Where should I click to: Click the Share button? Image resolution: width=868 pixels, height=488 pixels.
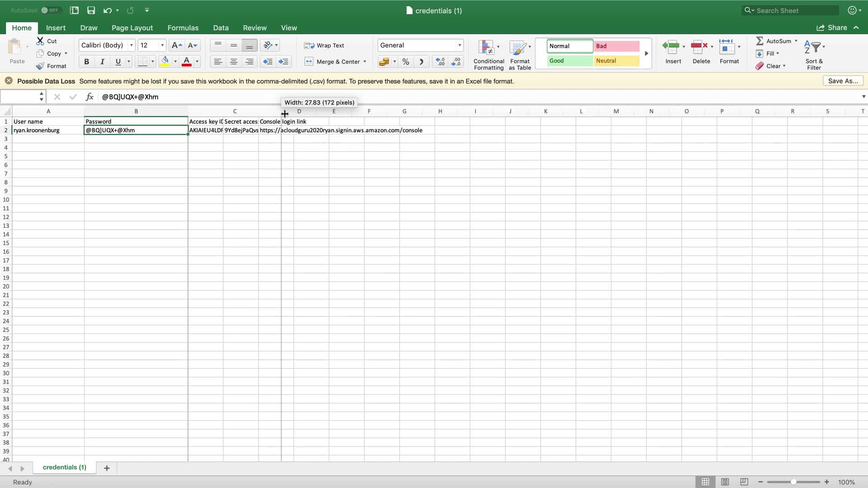(832, 28)
